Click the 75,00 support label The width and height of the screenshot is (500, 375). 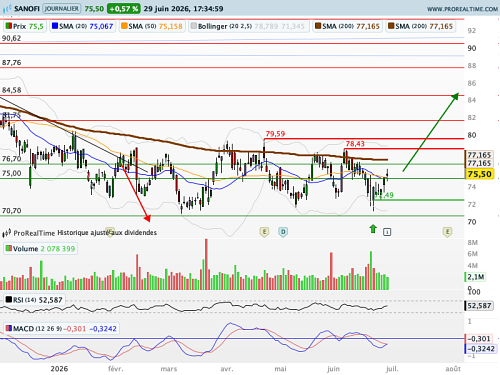[x=11, y=173]
